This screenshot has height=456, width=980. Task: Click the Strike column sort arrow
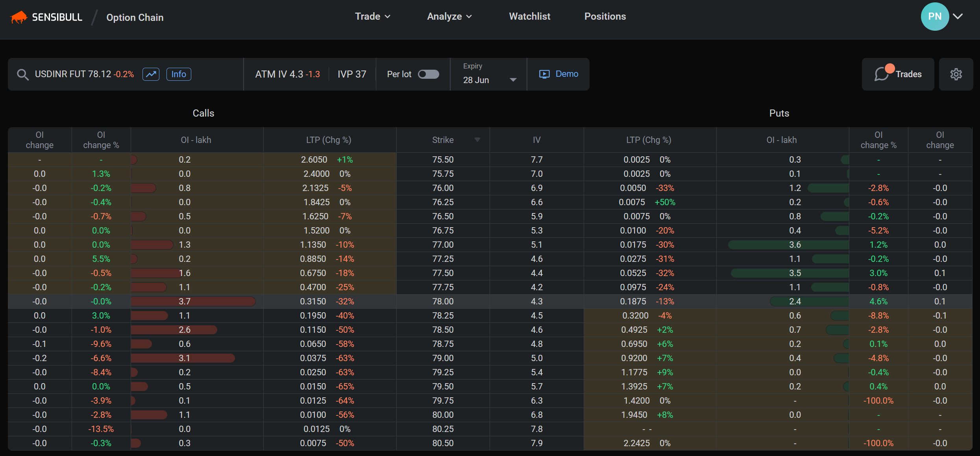477,140
